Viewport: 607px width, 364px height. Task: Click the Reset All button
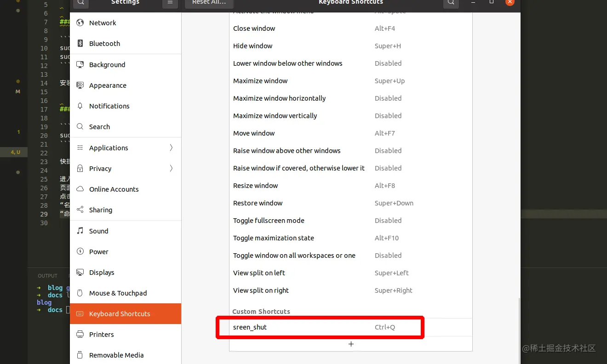point(209,3)
